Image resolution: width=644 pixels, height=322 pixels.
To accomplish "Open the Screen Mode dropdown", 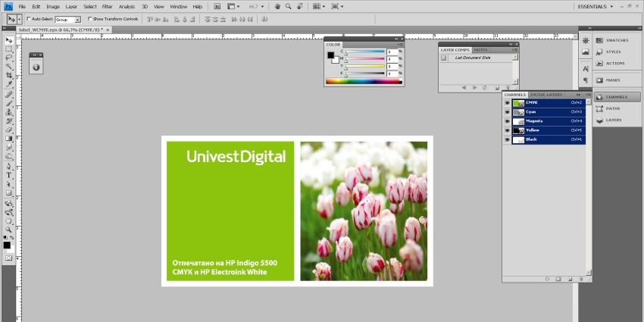I will 337,6.
